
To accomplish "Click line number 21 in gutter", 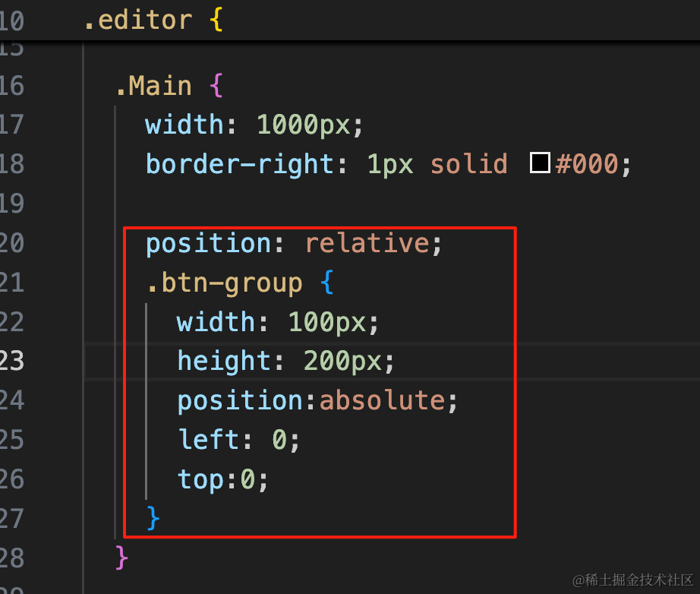I will pos(11,283).
